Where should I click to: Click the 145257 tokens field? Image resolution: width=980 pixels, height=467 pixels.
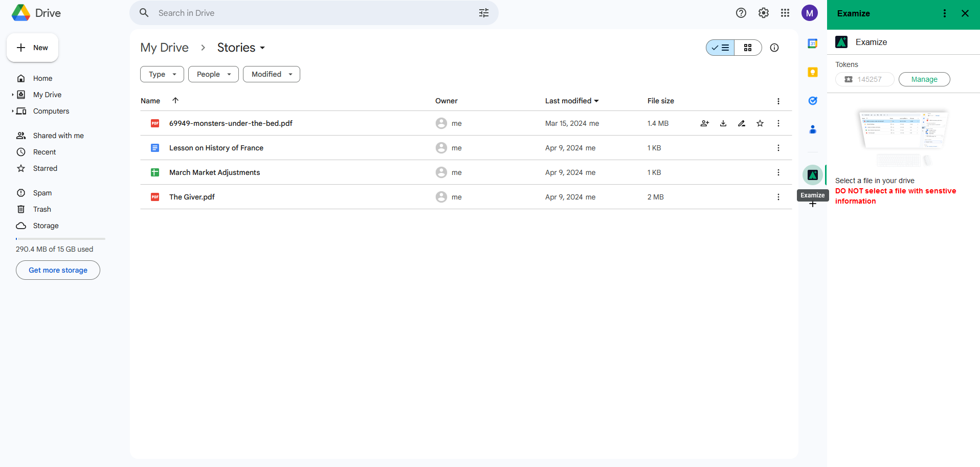(x=865, y=79)
